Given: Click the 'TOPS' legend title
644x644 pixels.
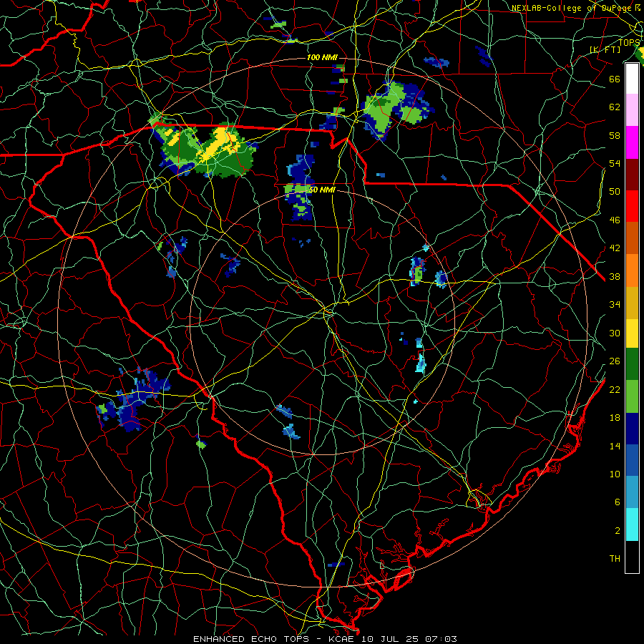Looking at the screenshot, I should [629, 42].
